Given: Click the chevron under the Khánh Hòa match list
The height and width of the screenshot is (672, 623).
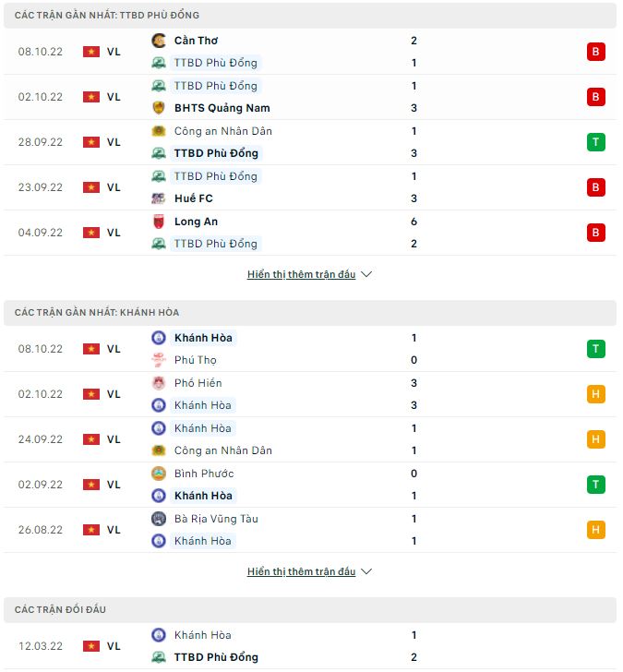Looking at the screenshot, I should pyautogui.click(x=366, y=571).
